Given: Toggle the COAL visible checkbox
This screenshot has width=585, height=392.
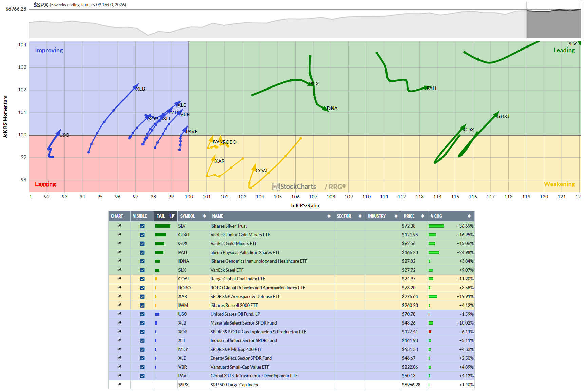Looking at the screenshot, I should coord(142,279).
